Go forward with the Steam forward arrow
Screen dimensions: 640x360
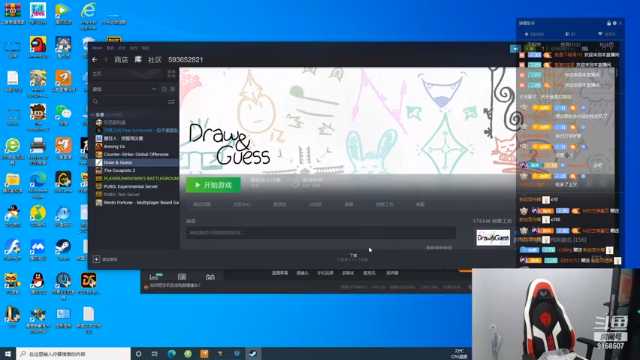click(105, 60)
